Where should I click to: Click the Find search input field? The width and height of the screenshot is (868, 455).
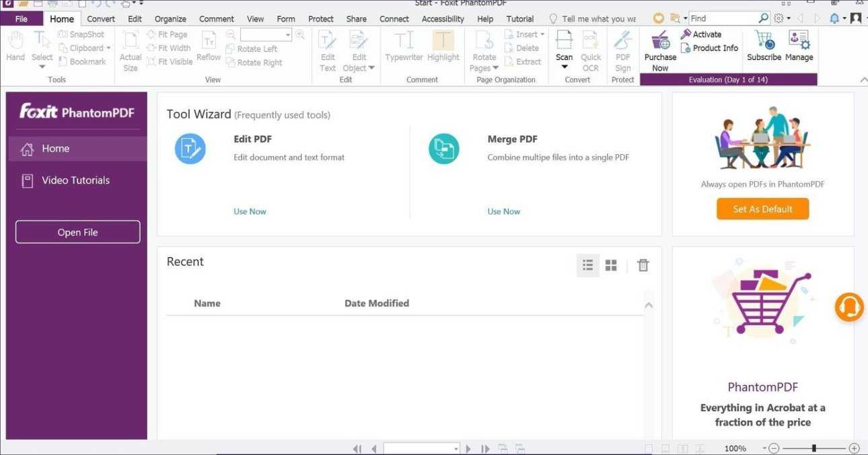coord(723,19)
